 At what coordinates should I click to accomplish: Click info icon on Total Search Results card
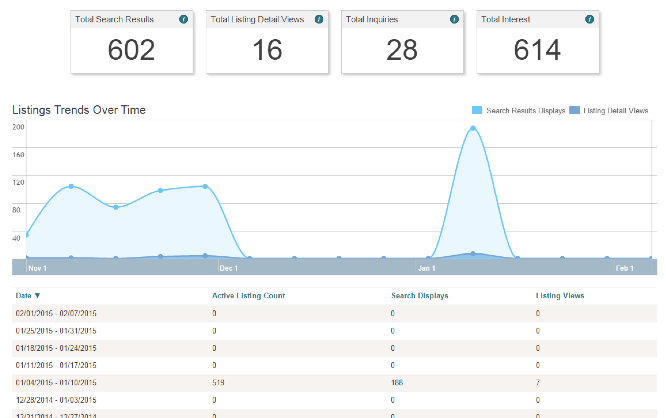(x=183, y=19)
